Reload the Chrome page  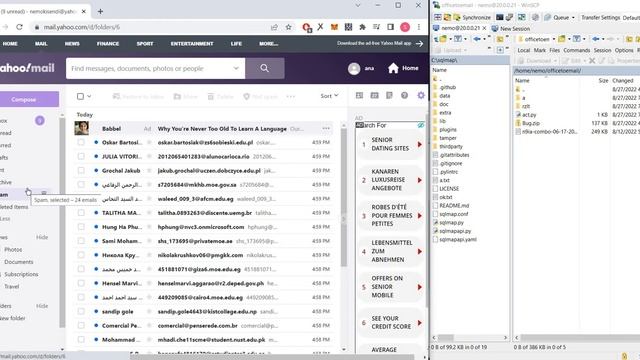coord(19,27)
